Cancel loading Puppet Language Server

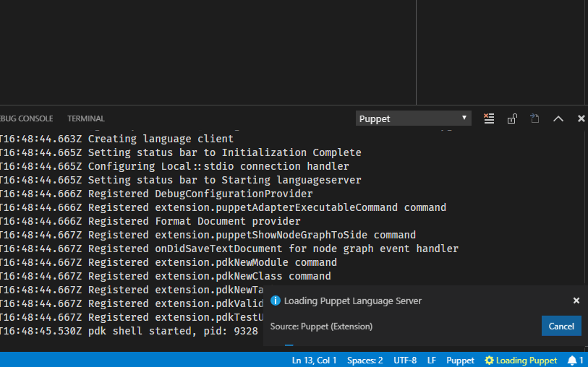click(561, 326)
